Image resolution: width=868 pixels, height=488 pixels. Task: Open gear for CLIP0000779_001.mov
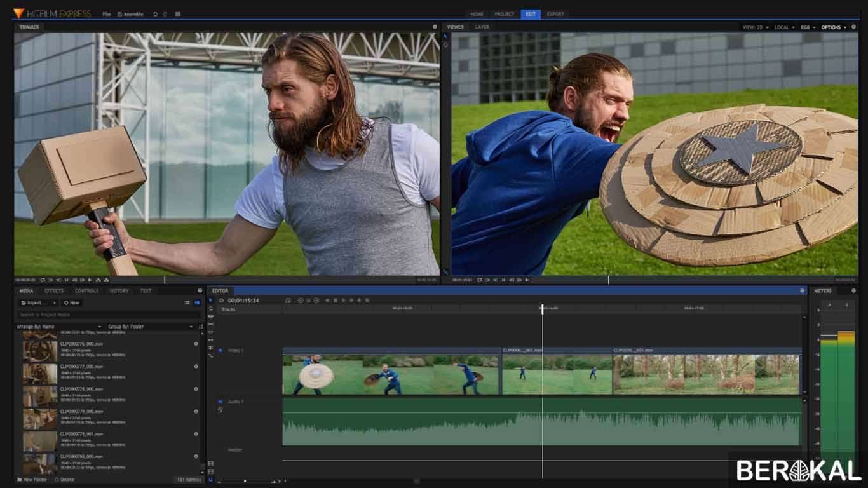(196, 434)
